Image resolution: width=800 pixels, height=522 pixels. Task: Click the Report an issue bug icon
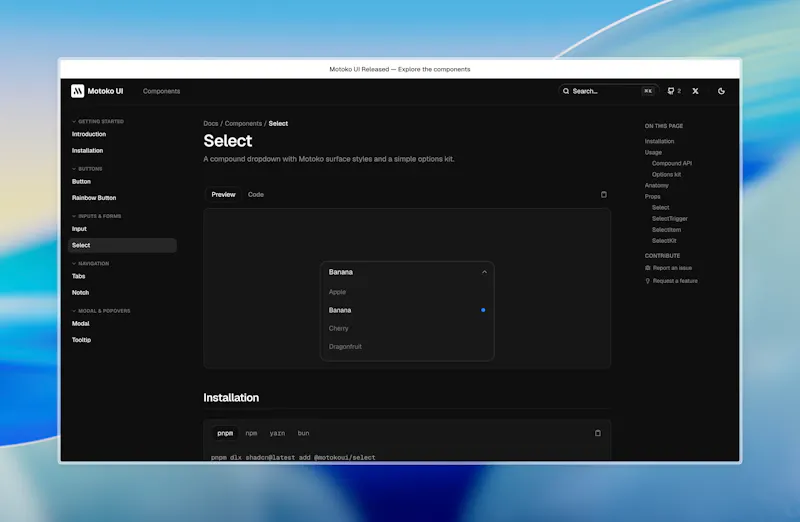click(x=647, y=268)
